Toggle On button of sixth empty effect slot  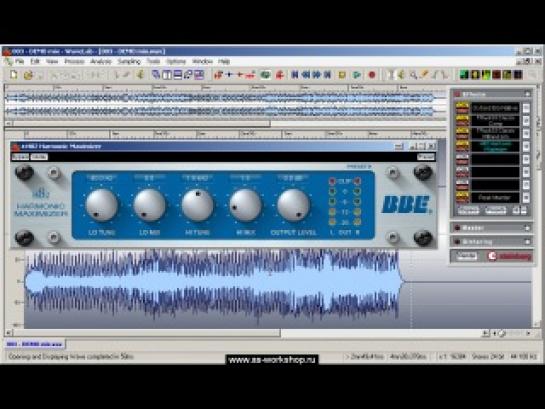click(462, 169)
